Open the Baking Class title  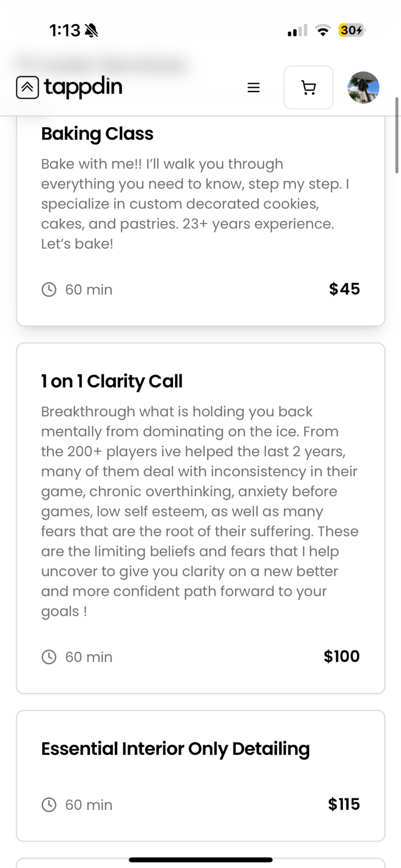97,134
